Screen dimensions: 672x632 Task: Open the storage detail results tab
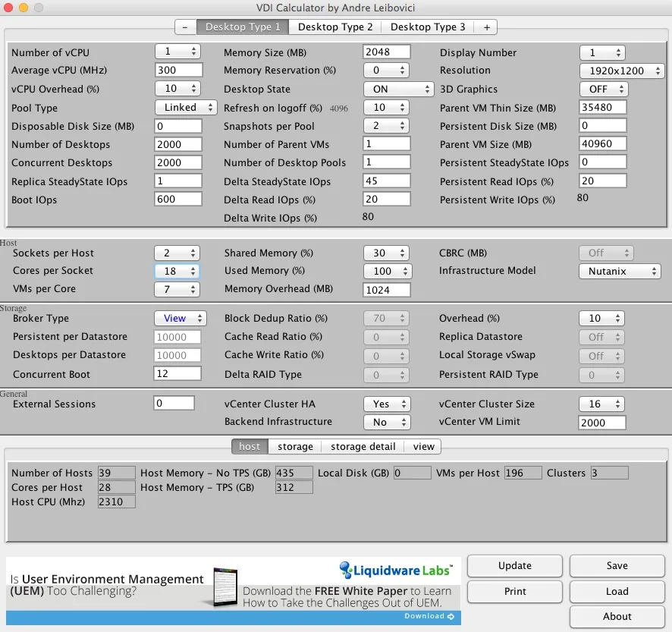[363, 446]
